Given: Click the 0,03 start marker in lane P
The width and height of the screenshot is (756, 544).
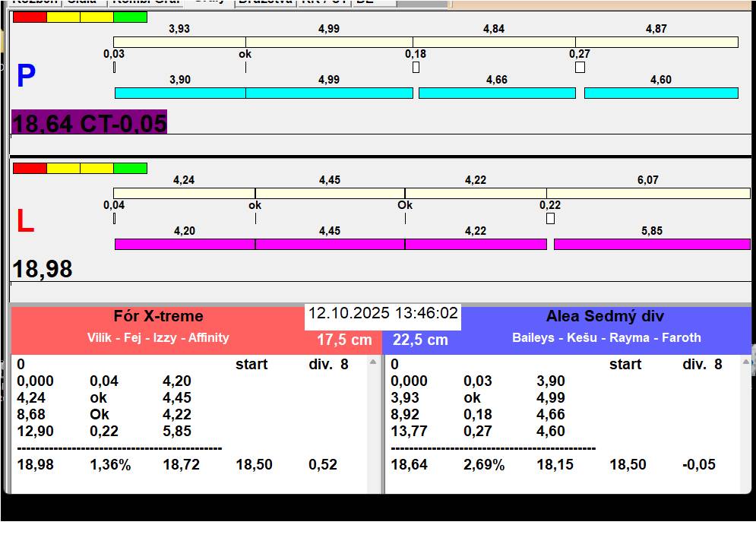Looking at the screenshot, I should 114,68.
